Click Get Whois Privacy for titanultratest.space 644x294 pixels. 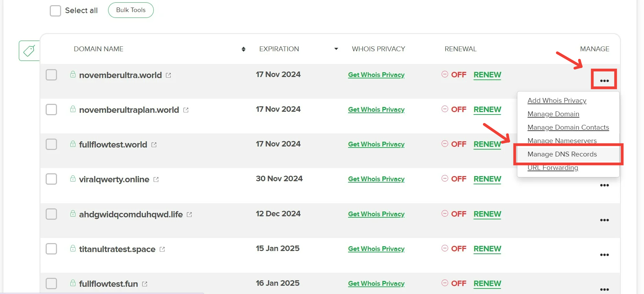tap(376, 249)
